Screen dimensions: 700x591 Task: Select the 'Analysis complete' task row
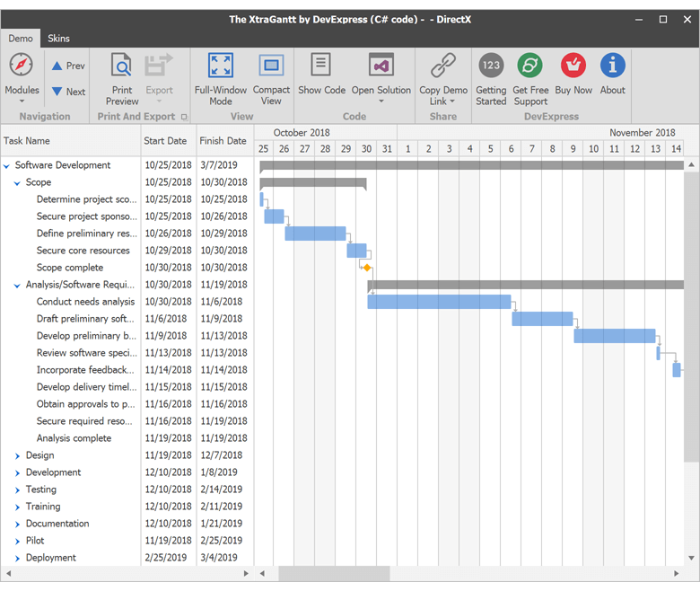click(x=127, y=438)
